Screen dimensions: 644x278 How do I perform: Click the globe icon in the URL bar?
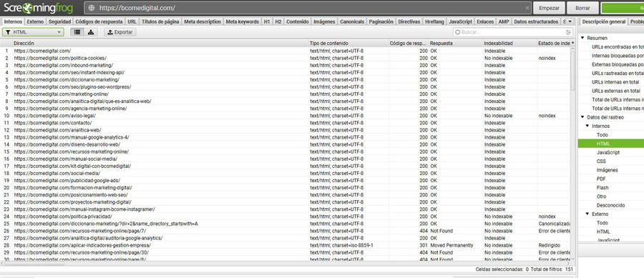click(x=92, y=8)
